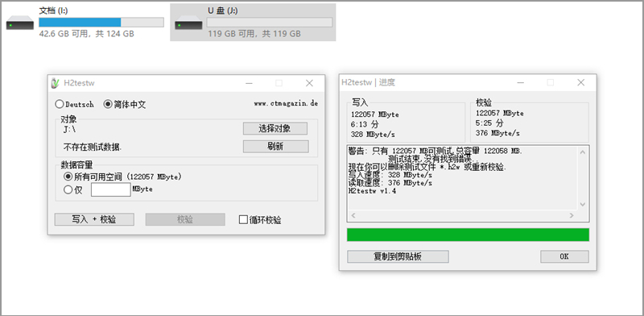The height and width of the screenshot is (316, 644).
Task: Click scroll right arrow in log box
Action: (x=571, y=215)
